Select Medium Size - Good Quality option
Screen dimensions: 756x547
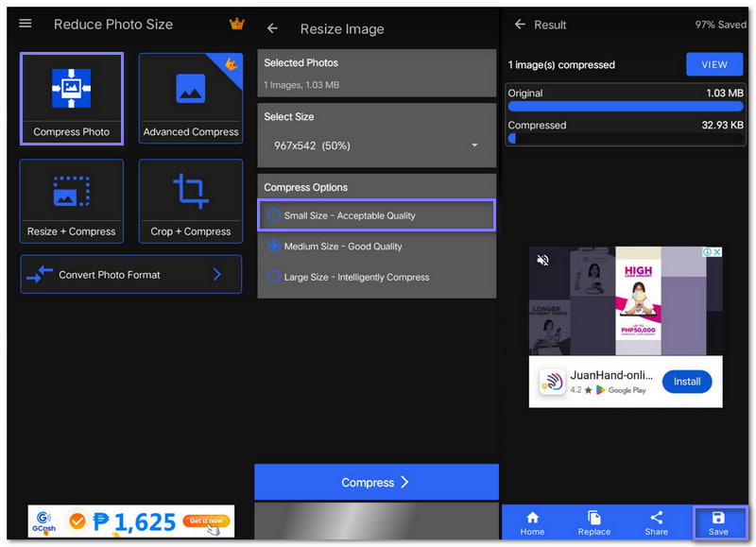376,247
